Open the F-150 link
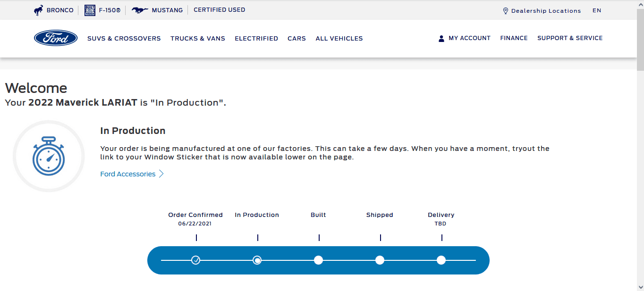644x291 pixels. click(x=110, y=10)
